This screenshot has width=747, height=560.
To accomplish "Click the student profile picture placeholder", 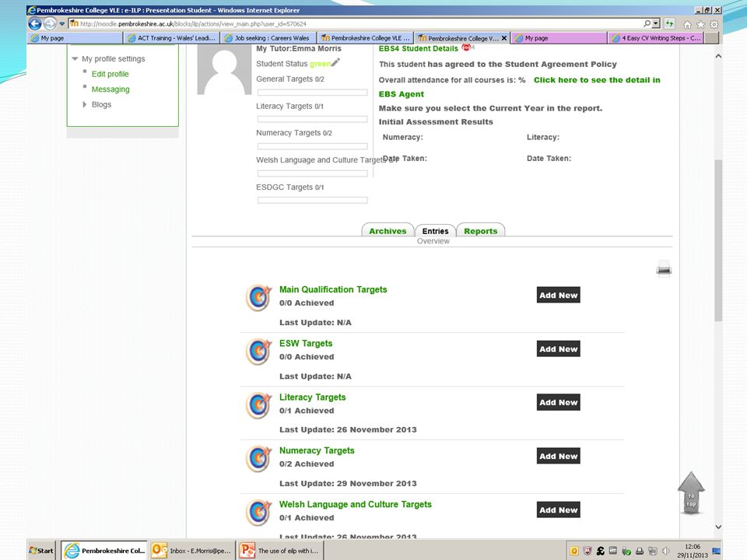I will 224,70.
